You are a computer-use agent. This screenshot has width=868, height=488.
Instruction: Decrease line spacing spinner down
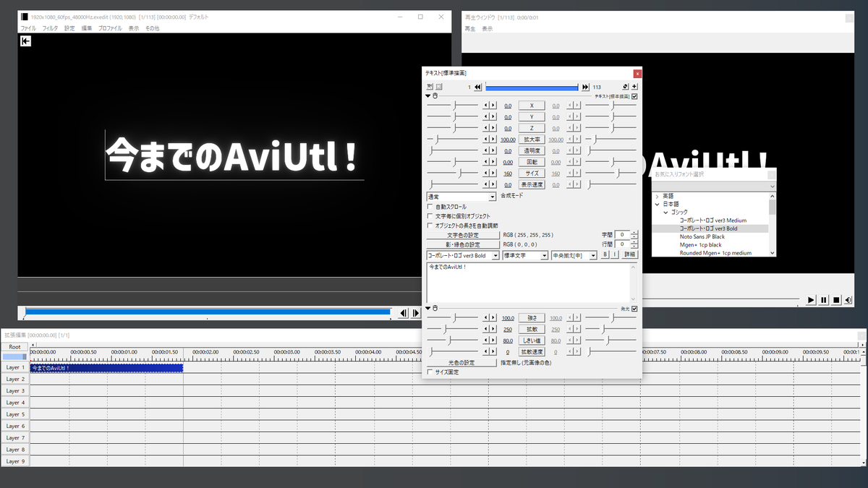(x=634, y=247)
